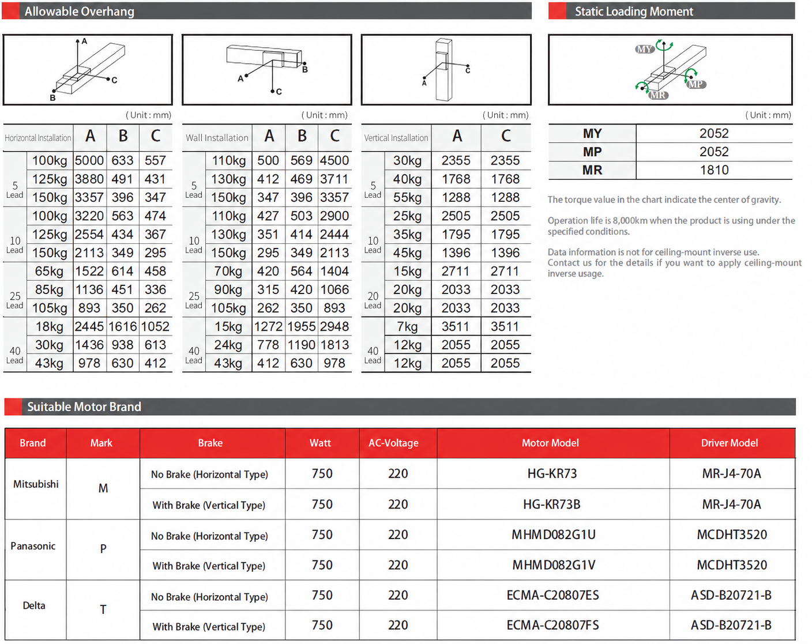
Task: Select the "MY" moment label
Action: point(592,133)
